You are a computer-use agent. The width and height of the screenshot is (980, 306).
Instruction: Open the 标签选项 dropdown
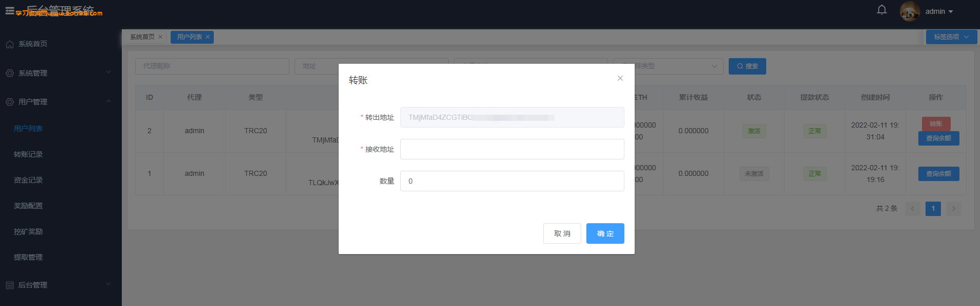coord(951,37)
